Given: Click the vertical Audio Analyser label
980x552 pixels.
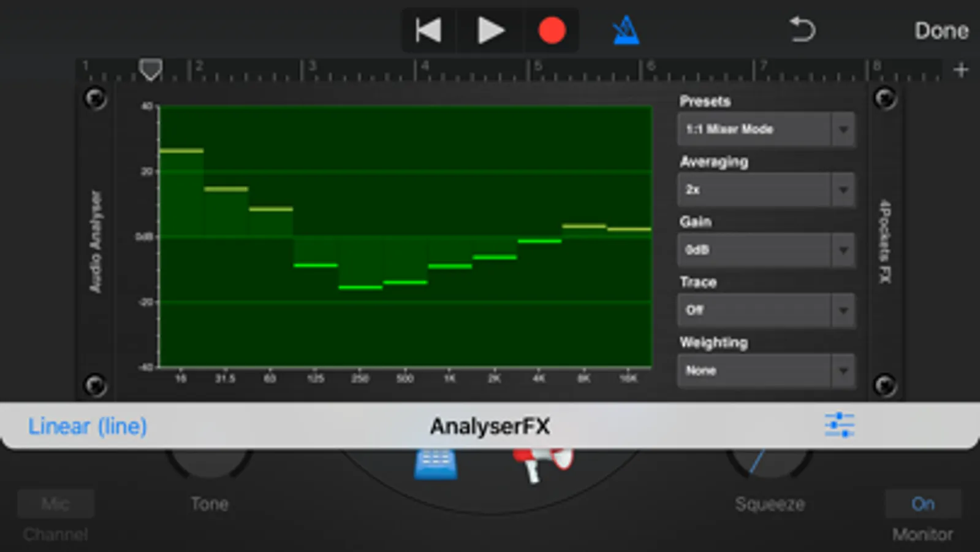Looking at the screenshot, I should (96, 242).
